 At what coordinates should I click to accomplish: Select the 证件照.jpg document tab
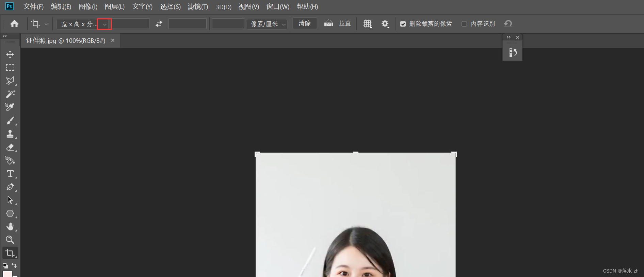[x=66, y=41]
